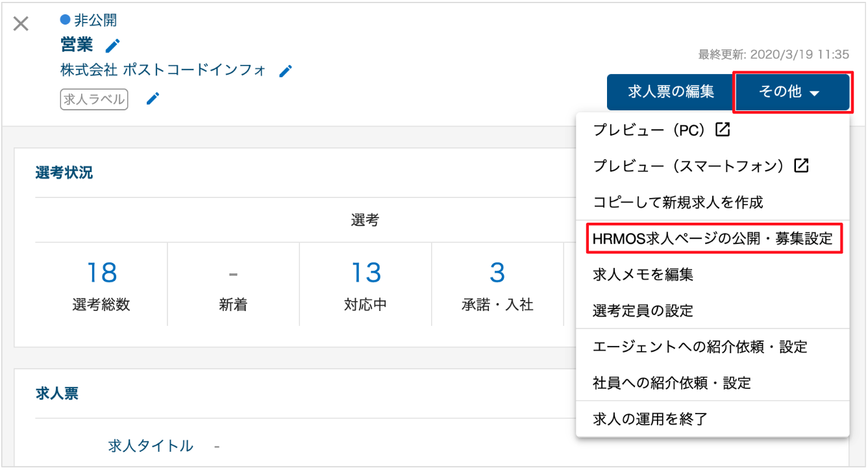Select 求人メモを編集 option
The image size is (868, 470).
point(712,275)
